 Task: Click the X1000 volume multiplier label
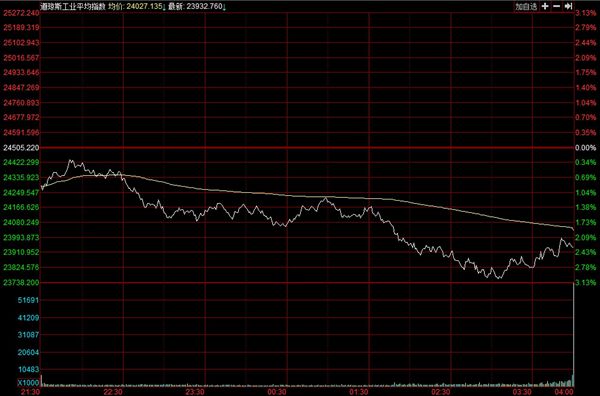(x=28, y=383)
